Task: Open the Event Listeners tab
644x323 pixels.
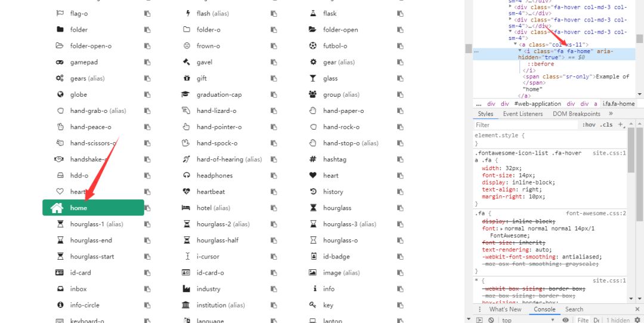Action: coord(523,114)
